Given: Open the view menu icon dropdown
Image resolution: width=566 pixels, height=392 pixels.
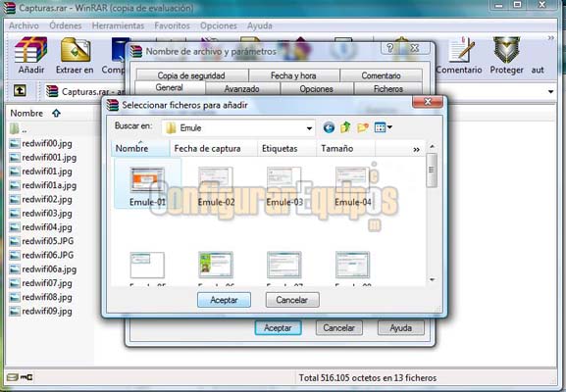Looking at the screenshot, I should coord(383,127).
